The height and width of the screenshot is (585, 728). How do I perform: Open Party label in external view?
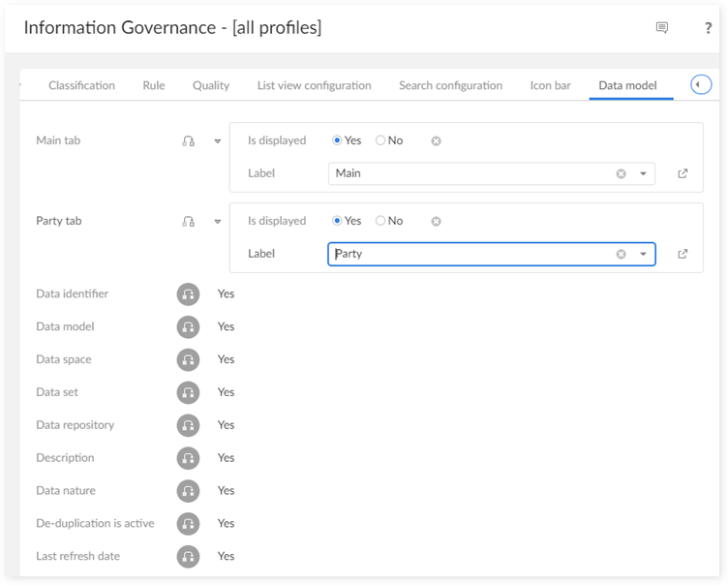(x=682, y=254)
